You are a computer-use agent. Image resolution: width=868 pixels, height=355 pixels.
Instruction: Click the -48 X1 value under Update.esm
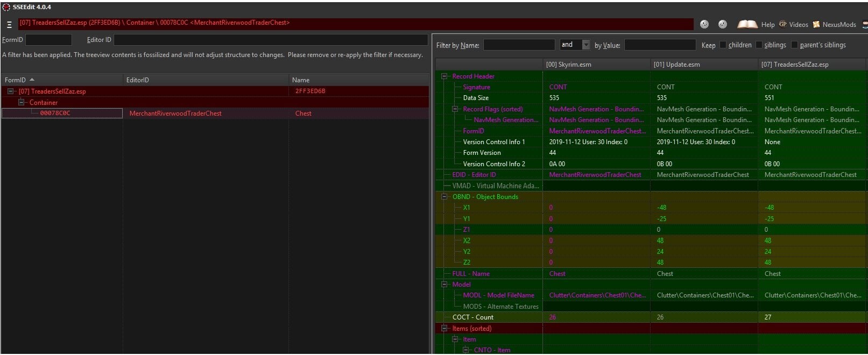(x=661, y=208)
